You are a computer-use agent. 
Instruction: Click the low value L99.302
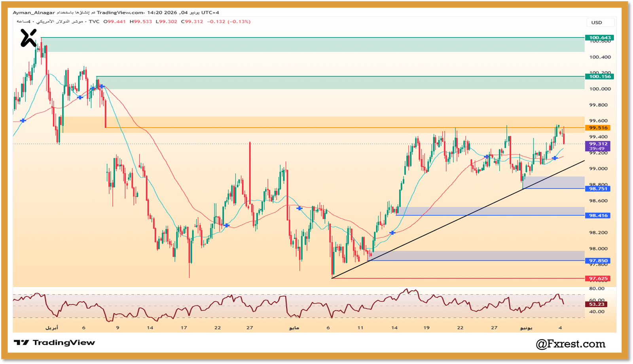point(167,22)
